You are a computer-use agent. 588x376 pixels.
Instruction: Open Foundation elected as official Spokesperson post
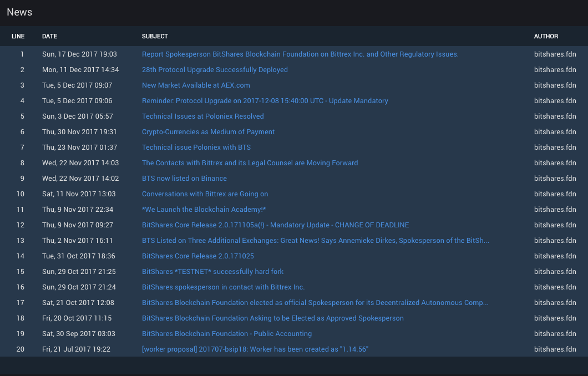click(x=315, y=303)
